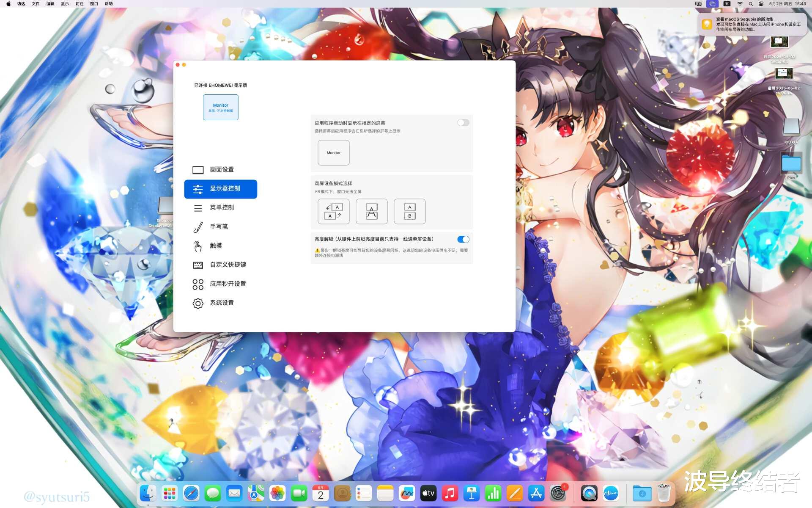This screenshot has height=508, width=812.
Task: Select screenshot file 截屏 15.36.14 on desktop
Action: point(783,81)
